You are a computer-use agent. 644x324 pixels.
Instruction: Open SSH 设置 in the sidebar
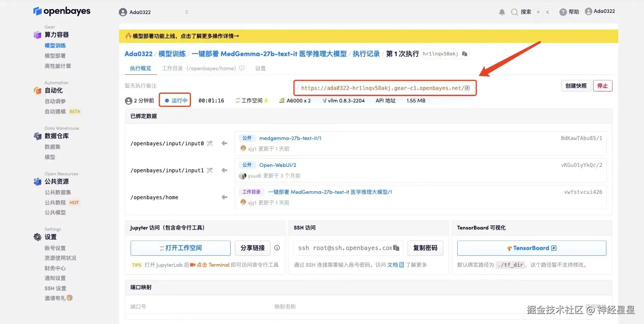click(55, 288)
